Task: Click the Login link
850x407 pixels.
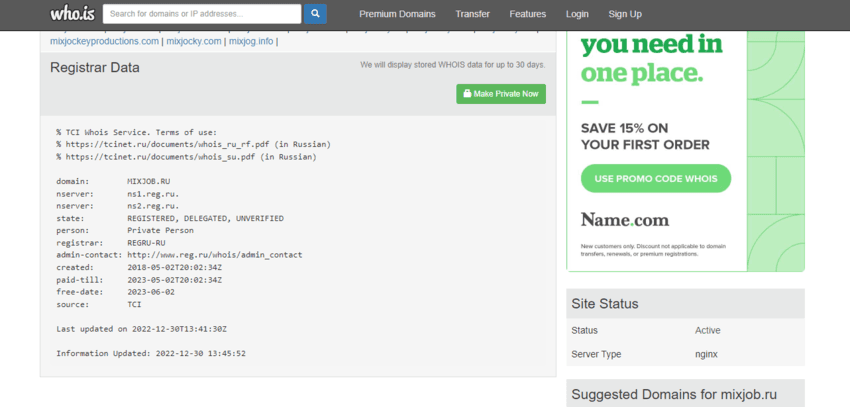Action: click(x=577, y=14)
